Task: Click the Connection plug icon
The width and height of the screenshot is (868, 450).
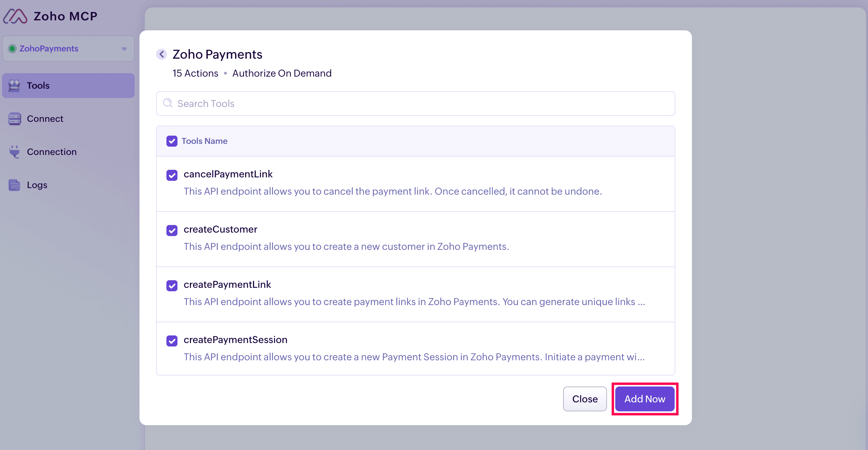Action: point(15,152)
